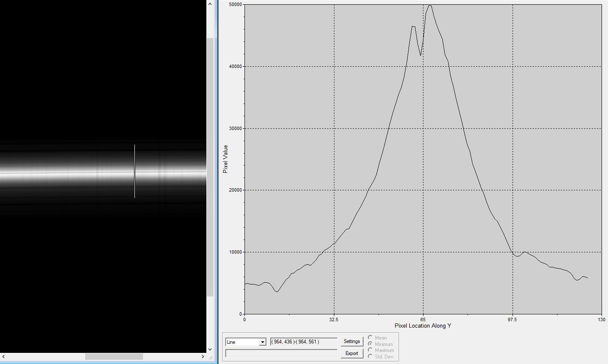Click the image horizontal scrollbar left arrow
This screenshot has height=364, width=608.
(x=3, y=356)
